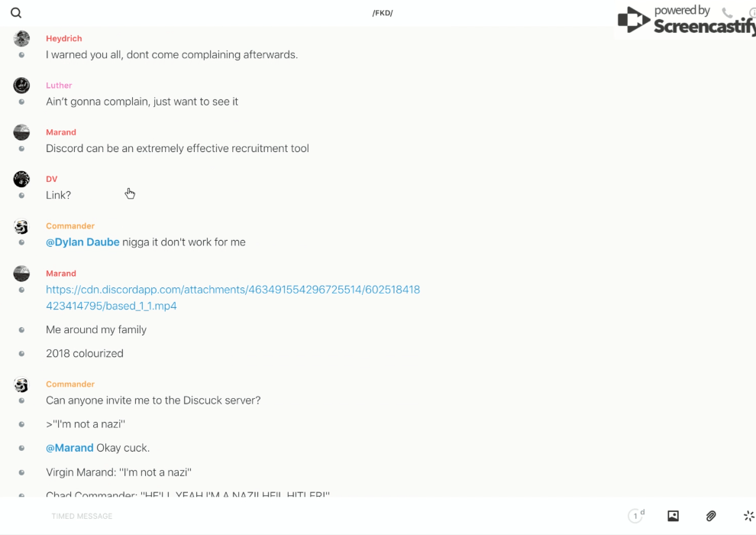Image resolution: width=756 pixels, height=535 pixels.
Task: Click the Heydrich sender name
Action: 64,38
